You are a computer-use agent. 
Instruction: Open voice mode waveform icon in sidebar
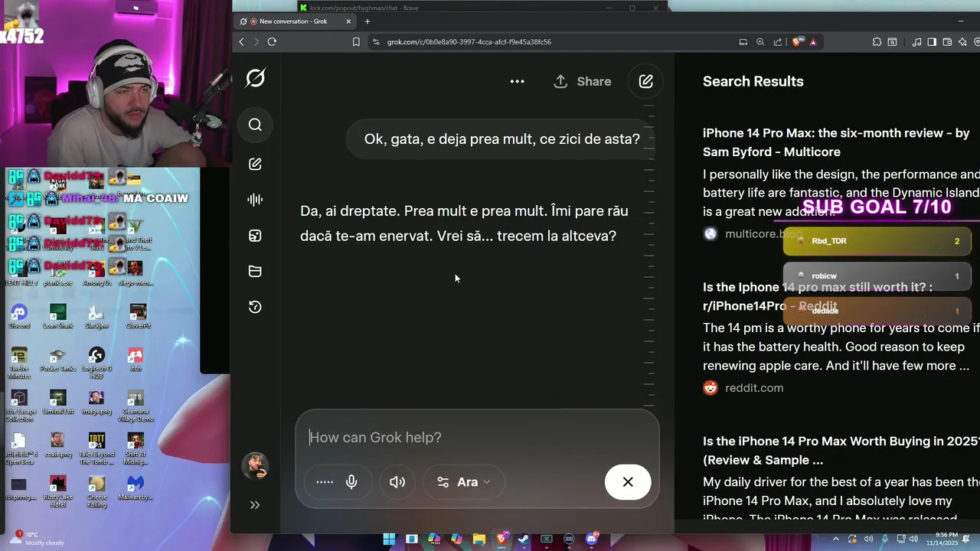point(255,200)
